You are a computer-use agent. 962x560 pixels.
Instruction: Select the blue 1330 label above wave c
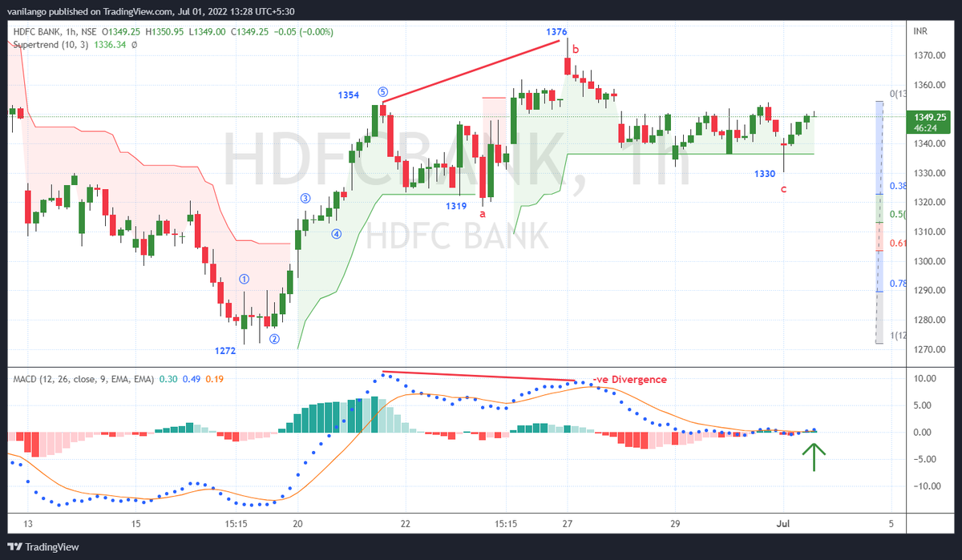tap(765, 174)
